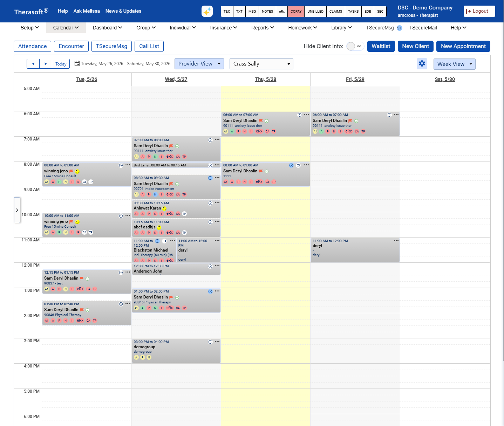This screenshot has height=426, width=504.
Task: Open three-dot menu on Tuesday 10:00 AM appointment
Action: pyautogui.click(x=128, y=215)
